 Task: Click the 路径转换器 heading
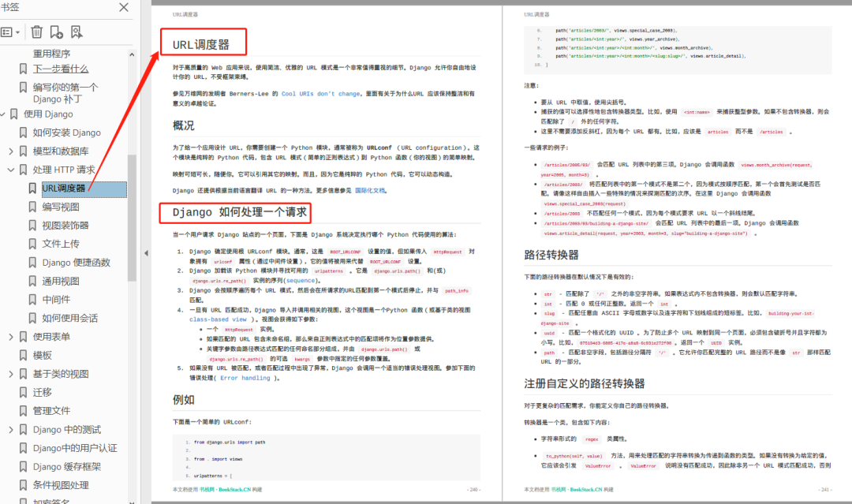[x=551, y=255]
